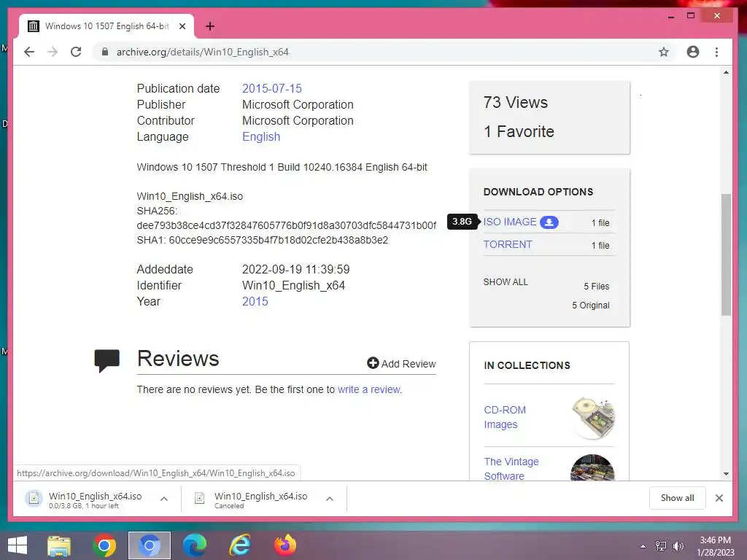Click the 1 Favorite text
This screenshot has width=747, height=560.
[x=519, y=131]
